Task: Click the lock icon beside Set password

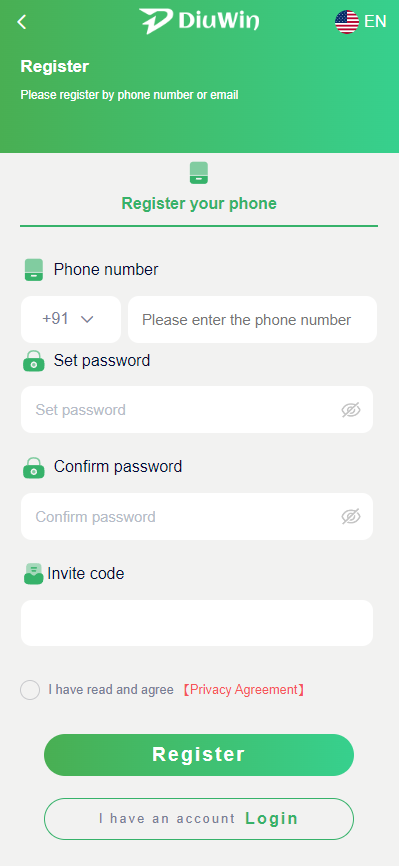Action: coord(34,361)
